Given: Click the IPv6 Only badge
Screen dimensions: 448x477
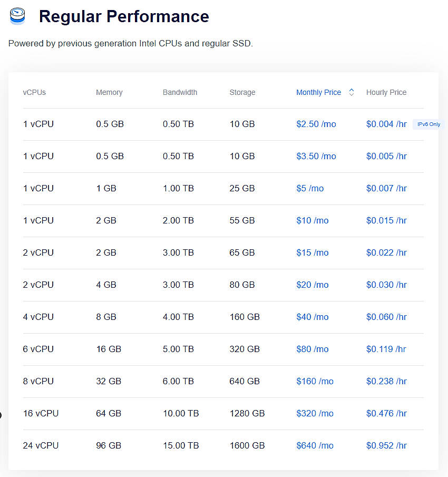Looking at the screenshot, I should [x=428, y=124].
